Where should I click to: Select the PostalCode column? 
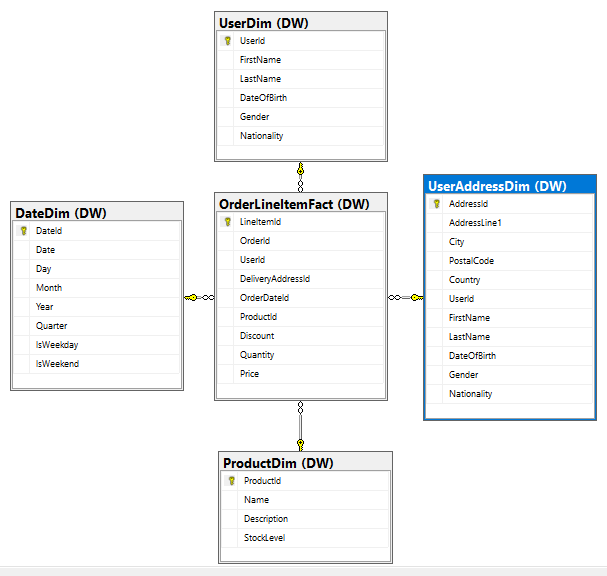510,261
